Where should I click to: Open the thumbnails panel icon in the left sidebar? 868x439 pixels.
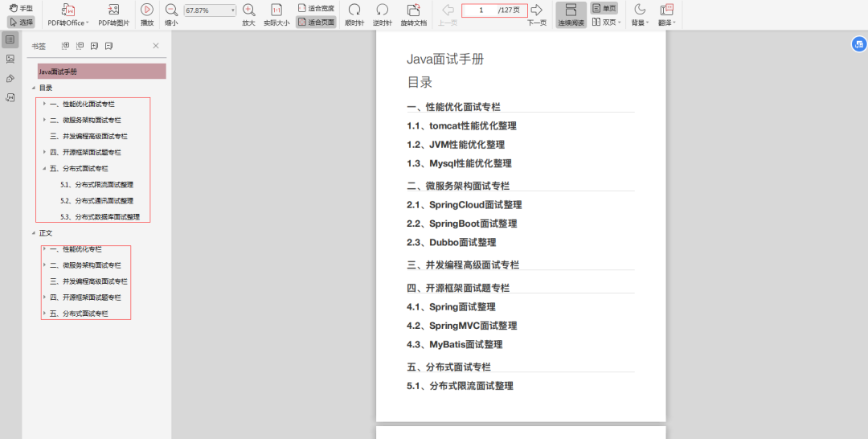[x=10, y=59]
